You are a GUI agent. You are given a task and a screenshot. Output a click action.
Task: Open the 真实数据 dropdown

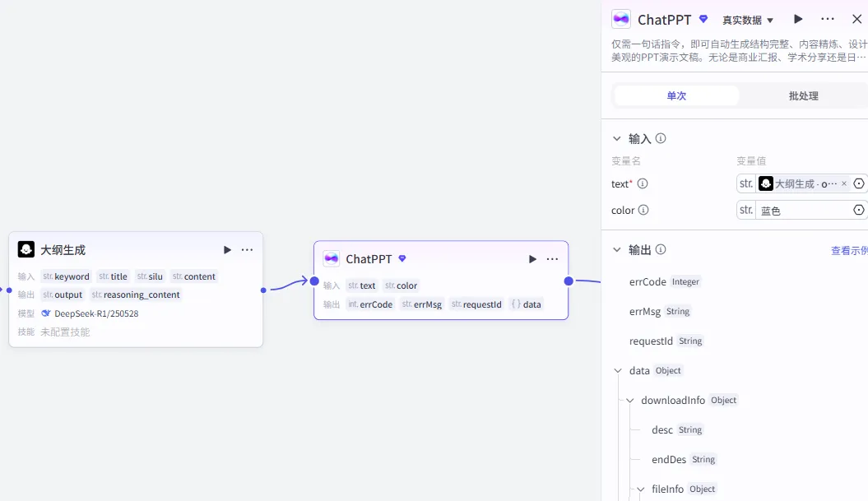[748, 20]
